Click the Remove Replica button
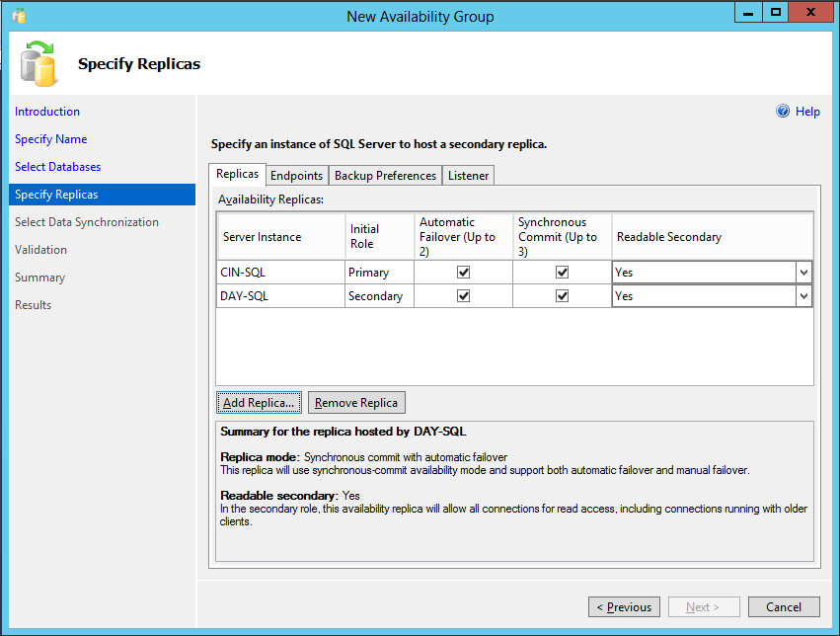840x636 pixels. (x=356, y=402)
